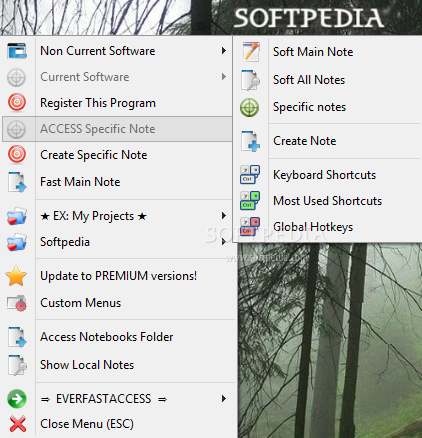Open Fast Main Note
Viewport: 422px width, 438px height.
coord(117,182)
